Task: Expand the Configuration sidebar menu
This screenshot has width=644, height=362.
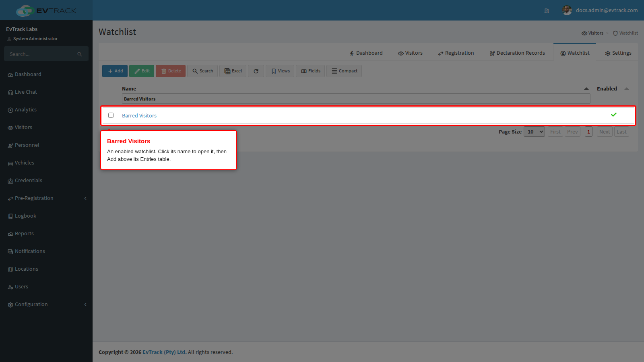Action: [46, 304]
